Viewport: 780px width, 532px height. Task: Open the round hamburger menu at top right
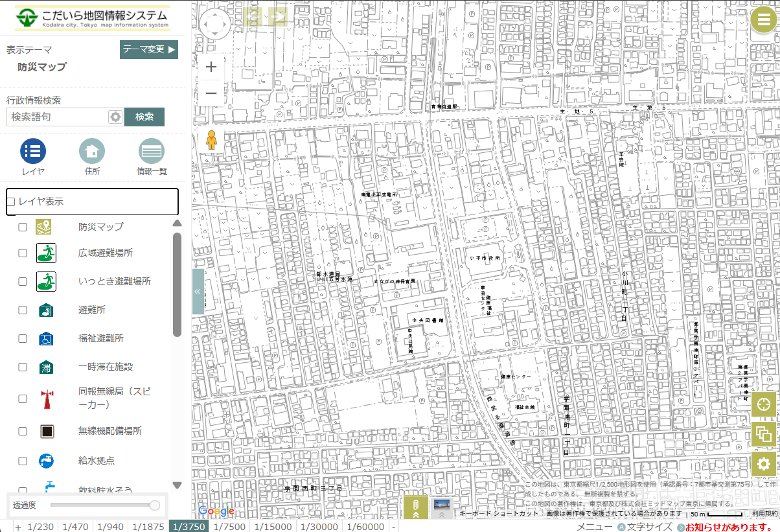click(x=763, y=21)
